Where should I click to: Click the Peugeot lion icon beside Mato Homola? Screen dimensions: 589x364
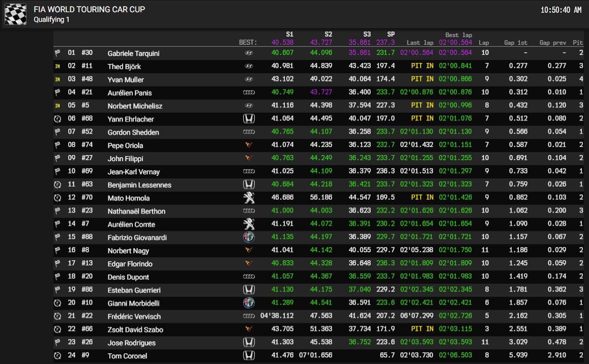249,198
